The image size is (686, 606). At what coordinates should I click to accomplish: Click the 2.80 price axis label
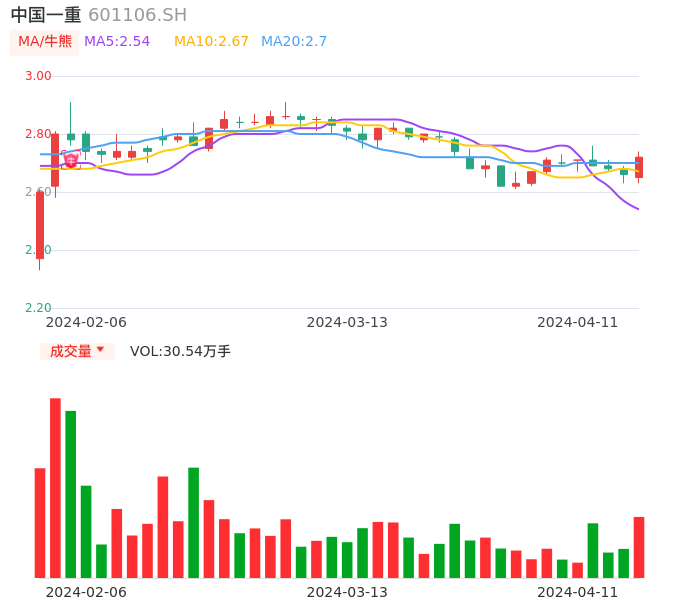pos(38,134)
